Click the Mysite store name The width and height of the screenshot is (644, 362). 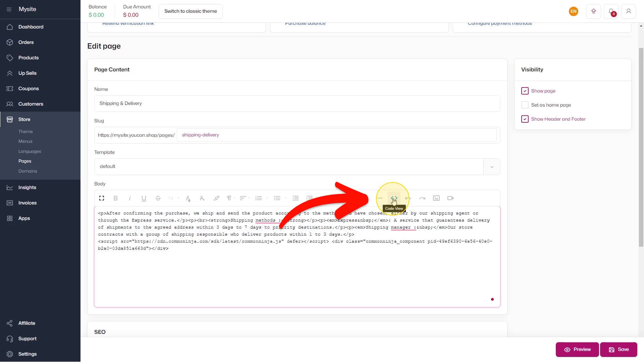pyautogui.click(x=28, y=9)
